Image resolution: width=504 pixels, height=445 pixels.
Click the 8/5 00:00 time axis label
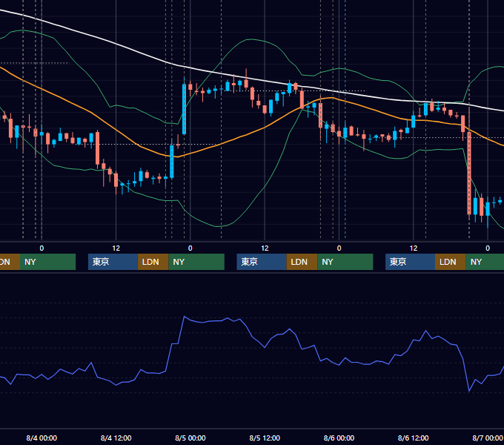point(190,438)
